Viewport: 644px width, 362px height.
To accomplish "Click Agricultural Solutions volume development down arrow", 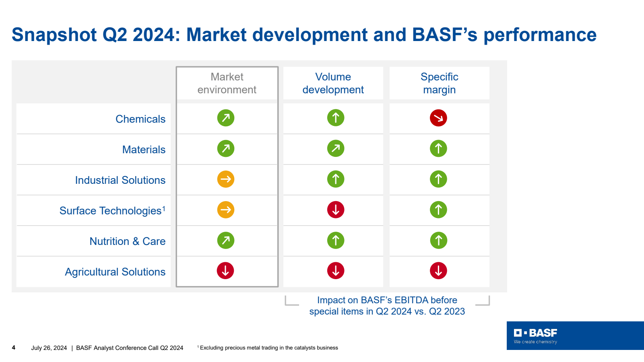I will pyautogui.click(x=336, y=271).
